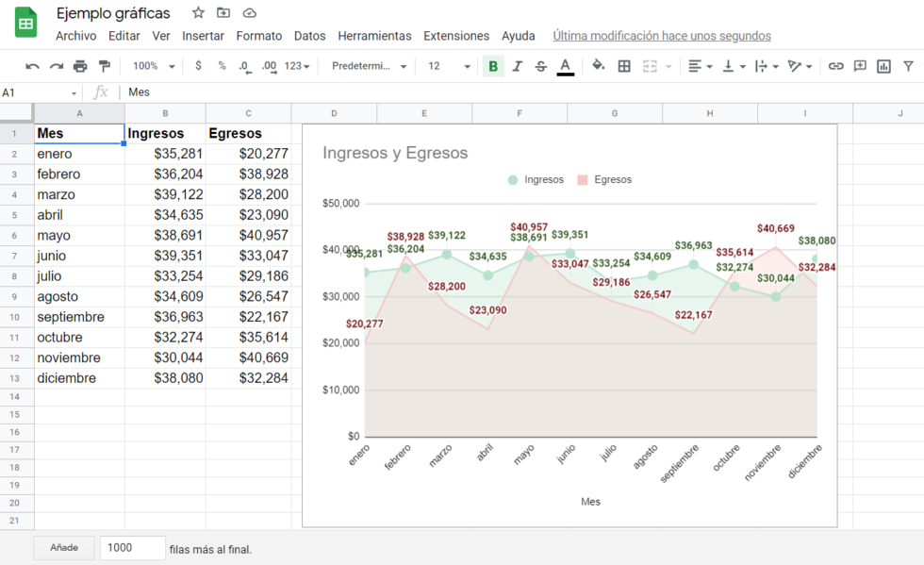
Task: Click the Print icon
Action: point(80,66)
